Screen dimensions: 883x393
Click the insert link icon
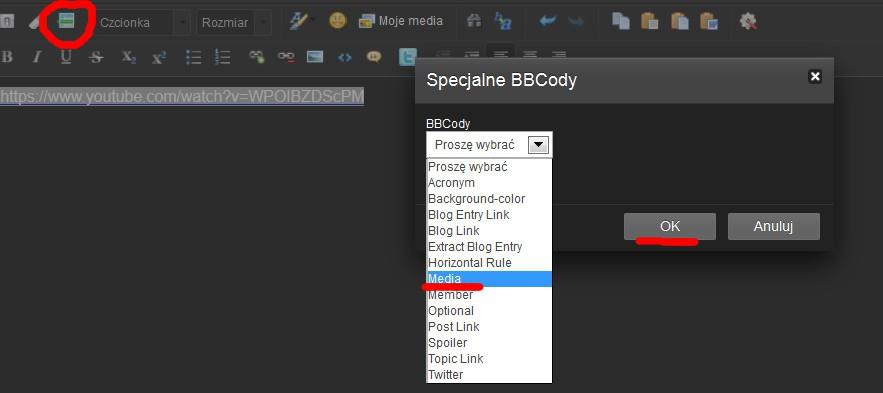[x=257, y=56]
